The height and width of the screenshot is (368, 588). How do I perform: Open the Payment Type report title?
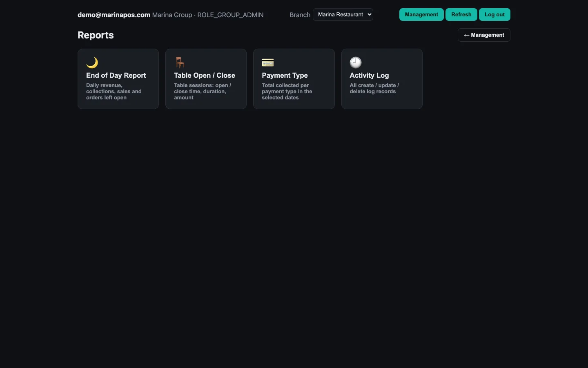[x=285, y=75]
